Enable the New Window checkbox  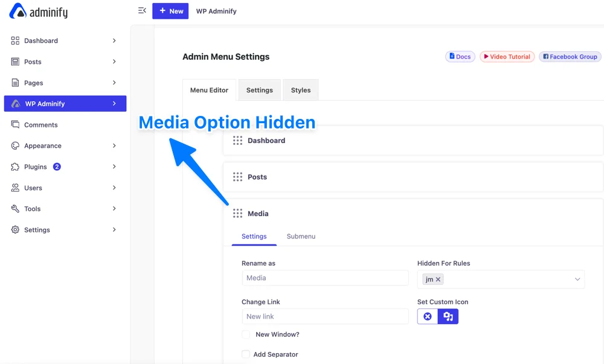pos(246,334)
